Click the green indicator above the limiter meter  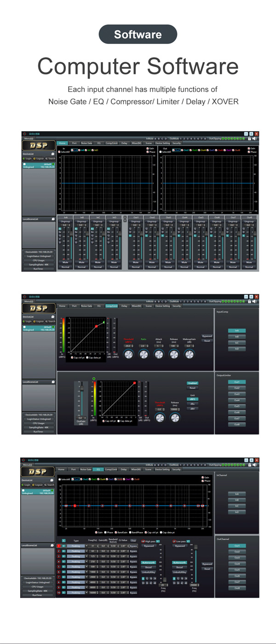tap(93, 379)
